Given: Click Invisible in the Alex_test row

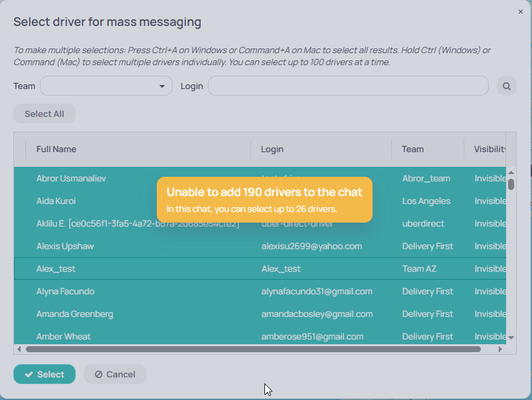Looking at the screenshot, I should pos(490,269).
